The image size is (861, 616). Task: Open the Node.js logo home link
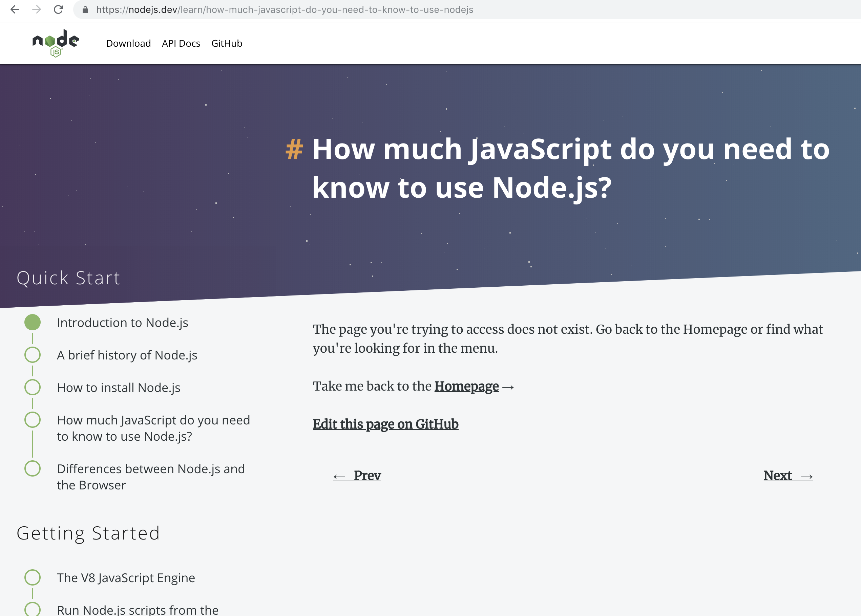point(56,43)
